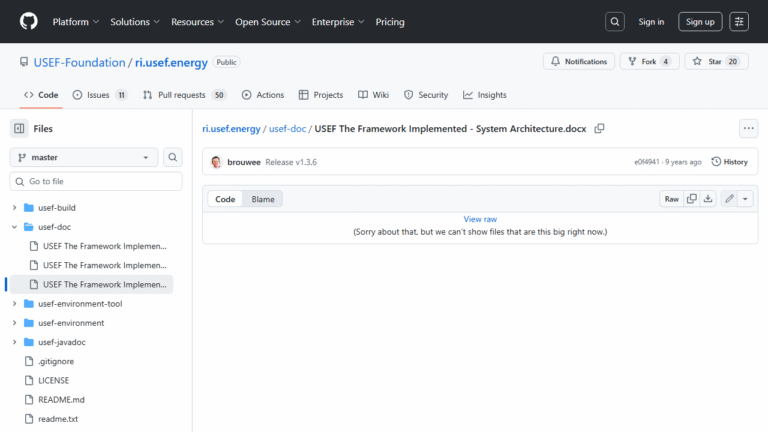Switch to Blame view
The width and height of the screenshot is (768, 432).
point(263,199)
